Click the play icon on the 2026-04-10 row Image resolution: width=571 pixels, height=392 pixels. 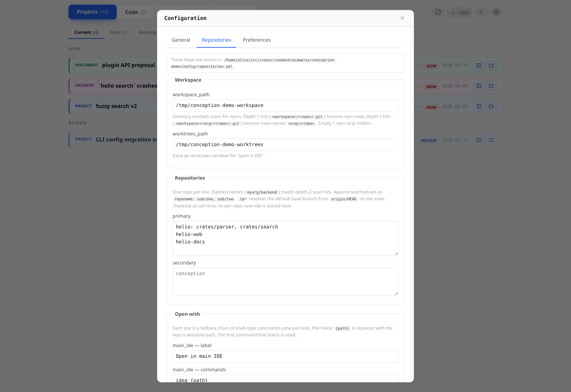point(479,65)
